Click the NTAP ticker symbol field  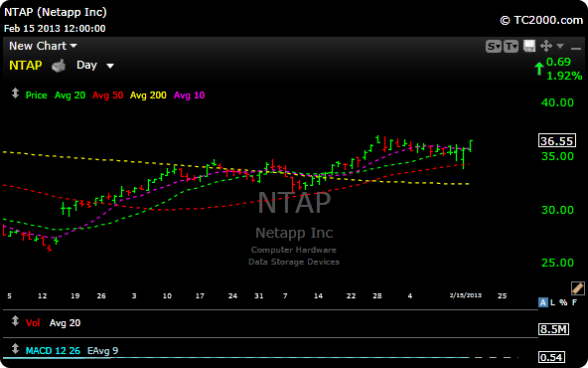[x=26, y=66]
